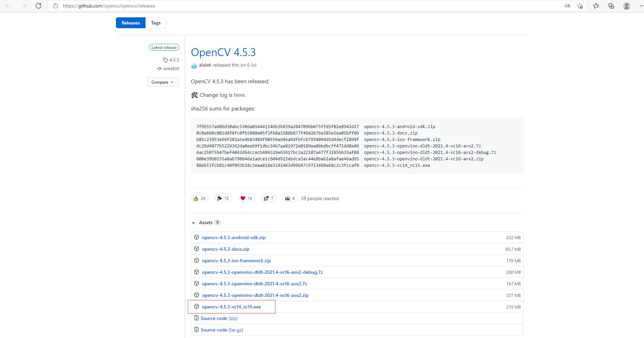Click the '215 MB' size text
The image size is (644, 338).
click(x=513, y=307)
